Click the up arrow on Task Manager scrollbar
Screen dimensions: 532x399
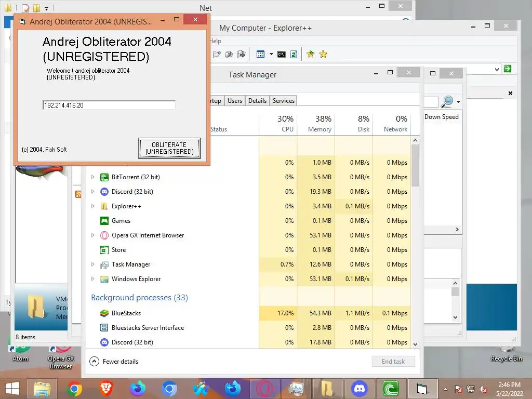pos(415,140)
